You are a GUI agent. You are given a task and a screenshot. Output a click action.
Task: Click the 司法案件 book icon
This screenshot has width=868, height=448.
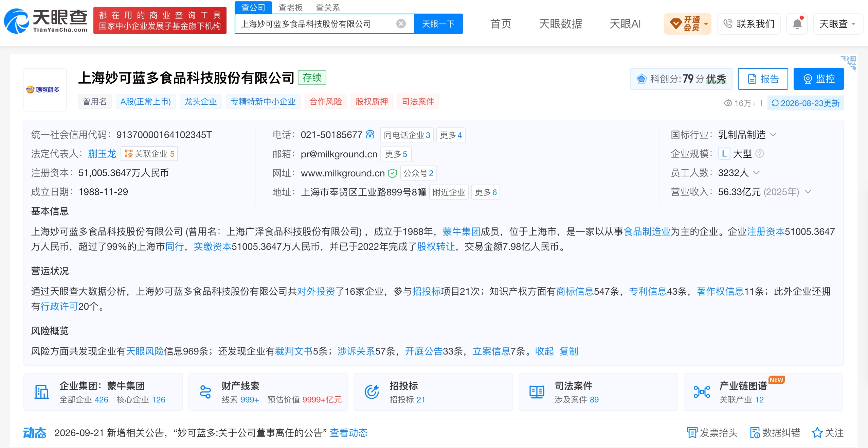click(x=537, y=392)
